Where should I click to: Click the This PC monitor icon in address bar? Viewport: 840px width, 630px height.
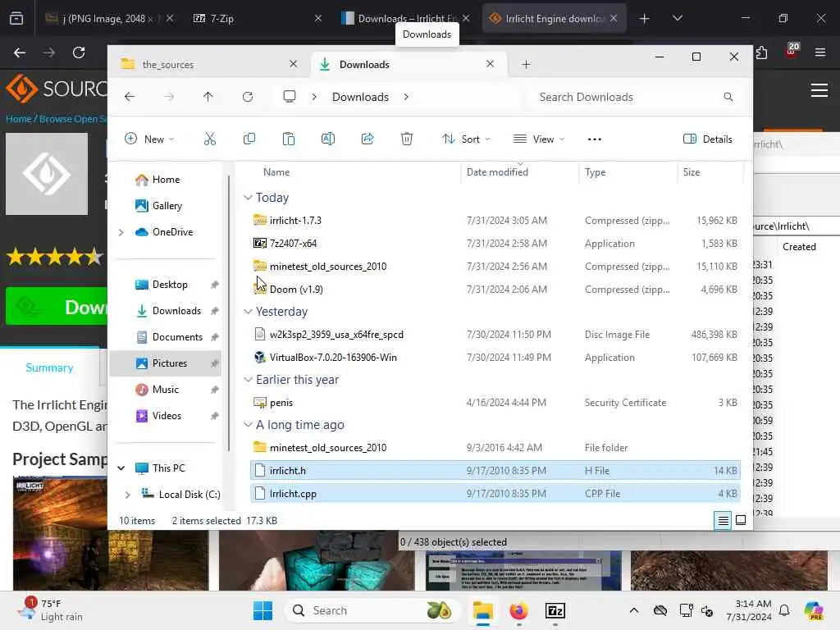290,97
